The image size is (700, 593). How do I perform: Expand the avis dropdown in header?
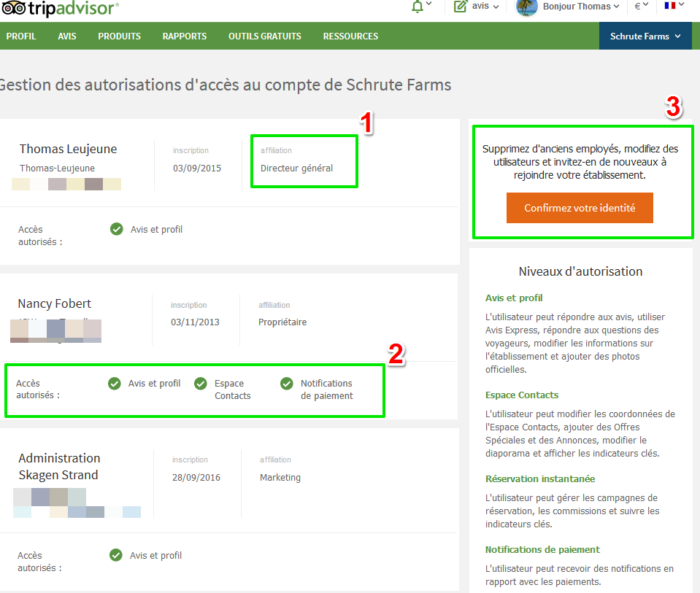point(496,7)
